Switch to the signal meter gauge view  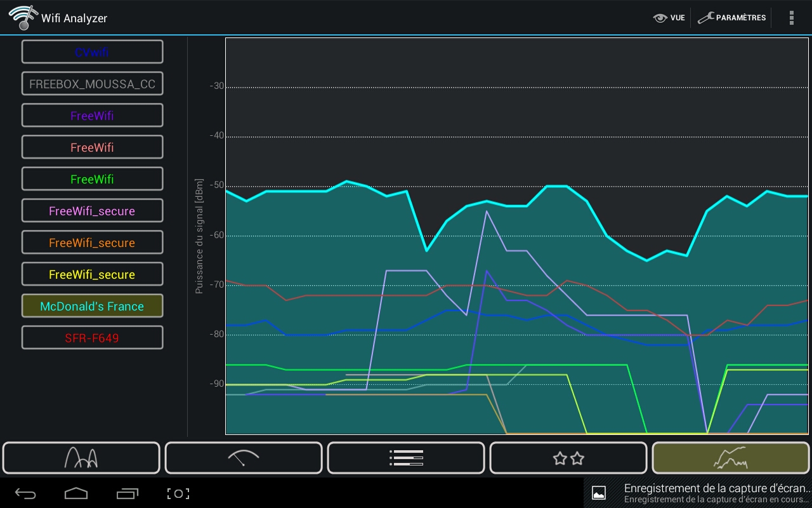244,458
